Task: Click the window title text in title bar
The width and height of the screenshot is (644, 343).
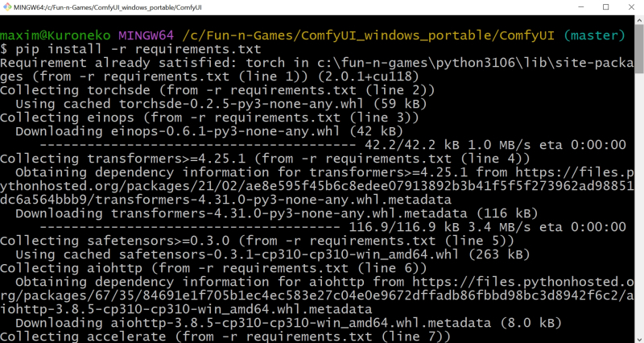Action: (x=105, y=7)
